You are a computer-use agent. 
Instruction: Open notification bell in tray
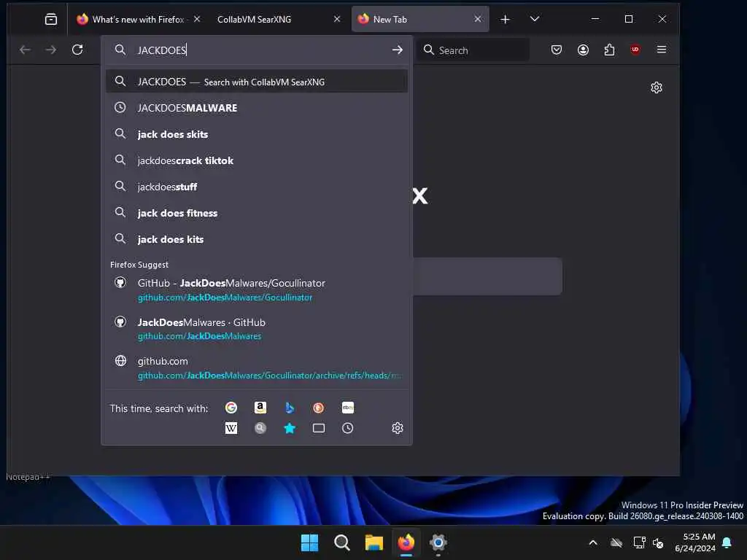point(727,542)
